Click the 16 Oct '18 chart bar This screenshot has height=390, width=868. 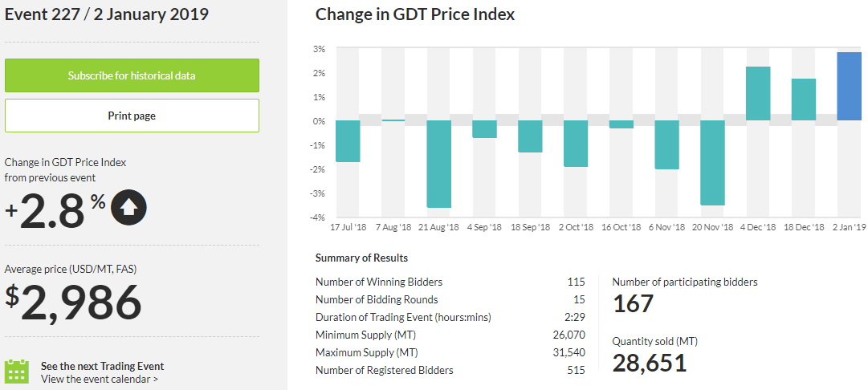pyautogui.click(x=621, y=124)
